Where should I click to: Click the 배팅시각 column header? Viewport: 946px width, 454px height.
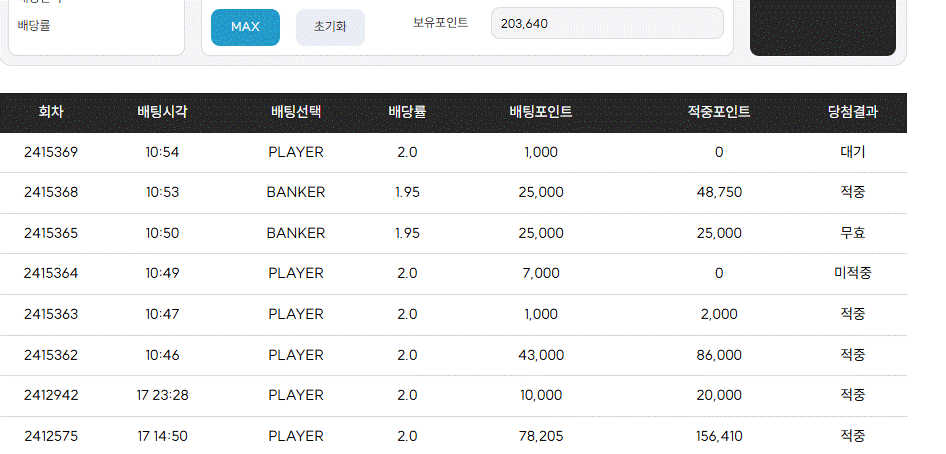162,112
